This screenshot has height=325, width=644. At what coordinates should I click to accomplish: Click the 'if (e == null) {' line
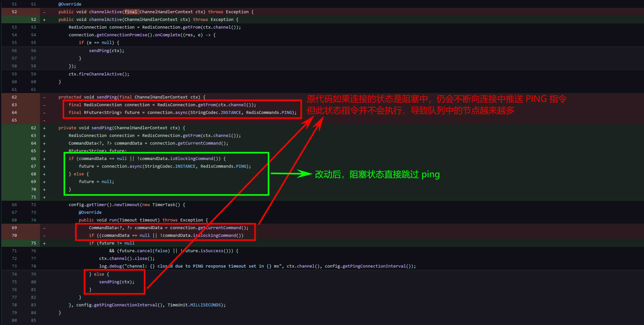99,43
